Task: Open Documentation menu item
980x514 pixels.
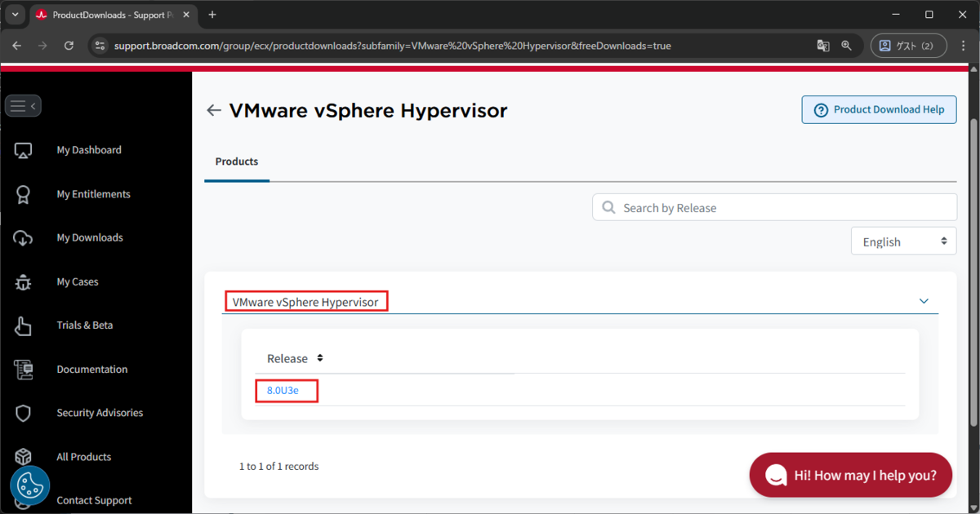Action: click(x=92, y=369)
